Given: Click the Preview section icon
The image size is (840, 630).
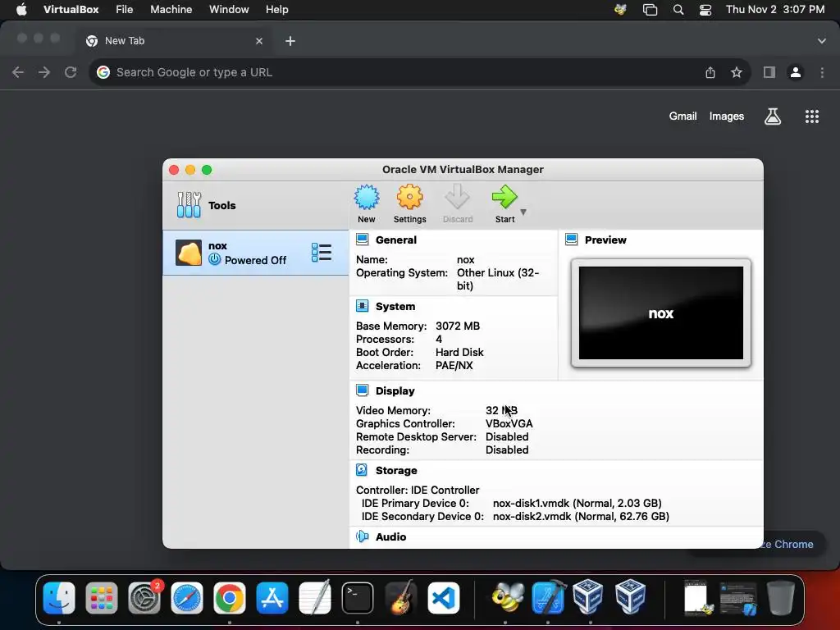Looking at the screenshot, I should [572, 240].
